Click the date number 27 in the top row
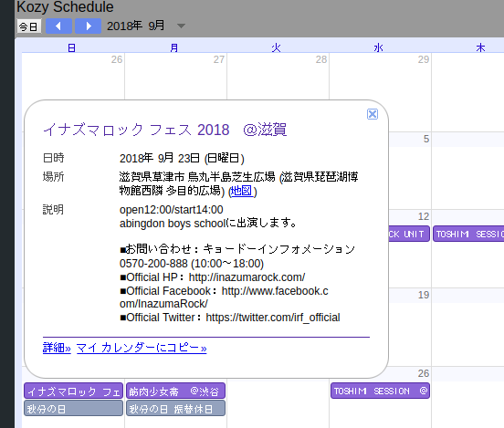The image size is (504, 428). click(x=219, y=59)
